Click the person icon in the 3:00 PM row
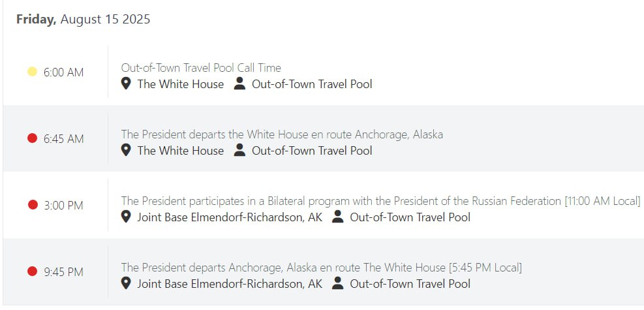The width and height of the screenshot is (644, 310). [337, 217]
